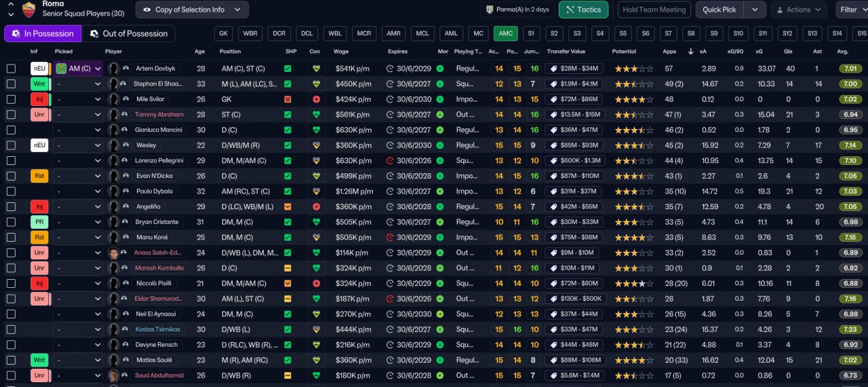Select the AMC position slot

505,33
